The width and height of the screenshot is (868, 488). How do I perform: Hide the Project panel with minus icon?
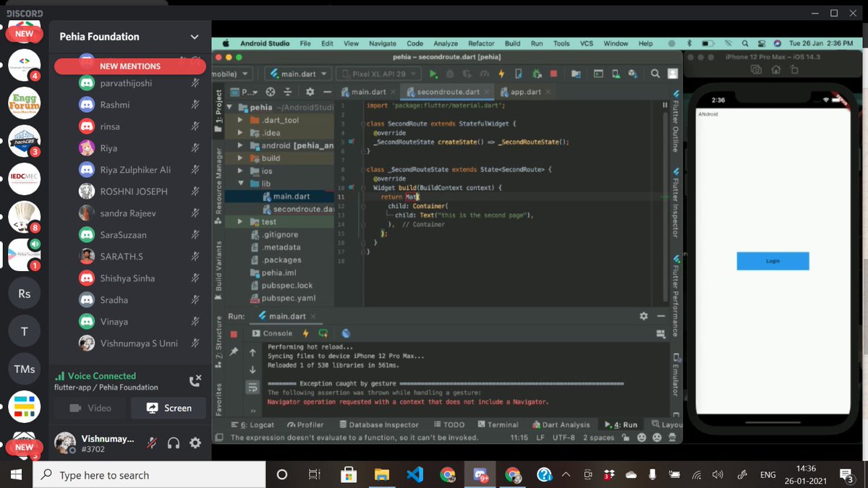point(327,92)
